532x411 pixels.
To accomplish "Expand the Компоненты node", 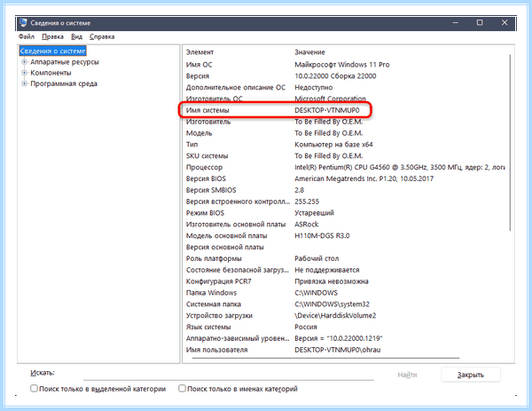I will pos(24,73).
